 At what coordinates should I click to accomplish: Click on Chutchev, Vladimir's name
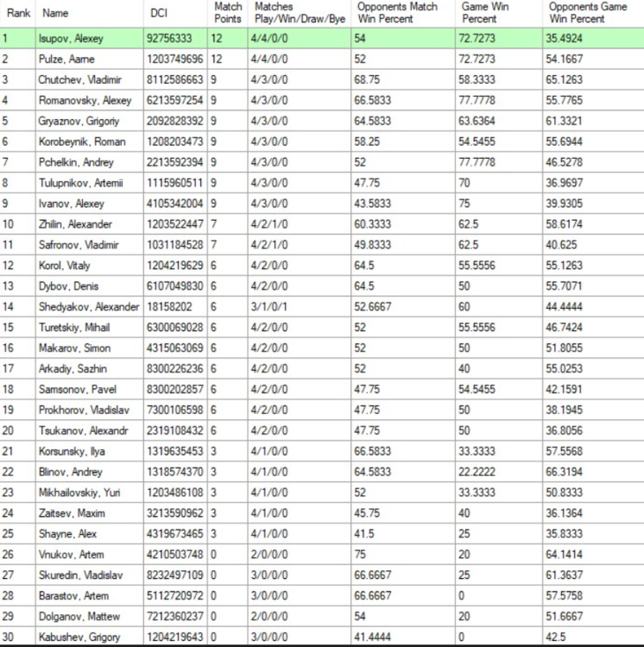click(78, 80)
